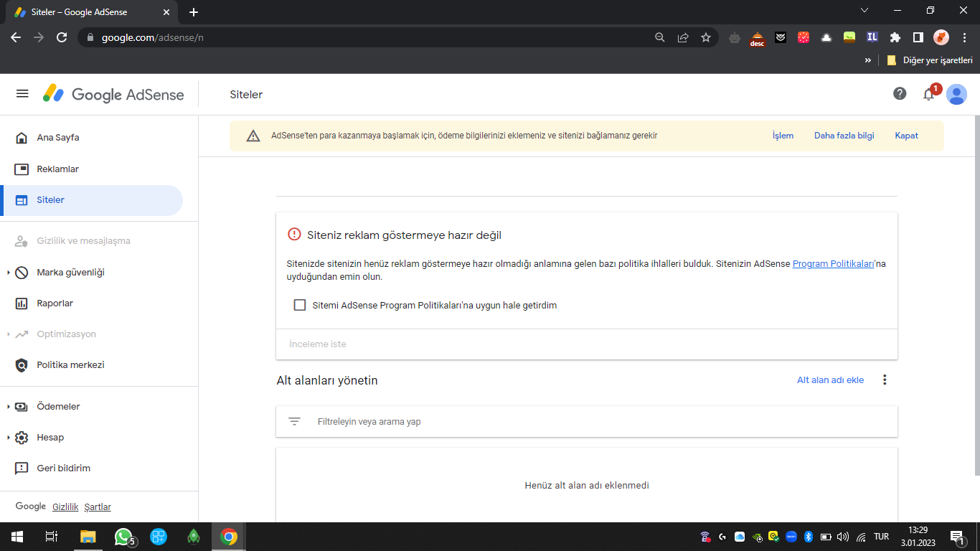Click Alt alan adı ekle
This screenshot has width=980, height=551.
point(831,380)
